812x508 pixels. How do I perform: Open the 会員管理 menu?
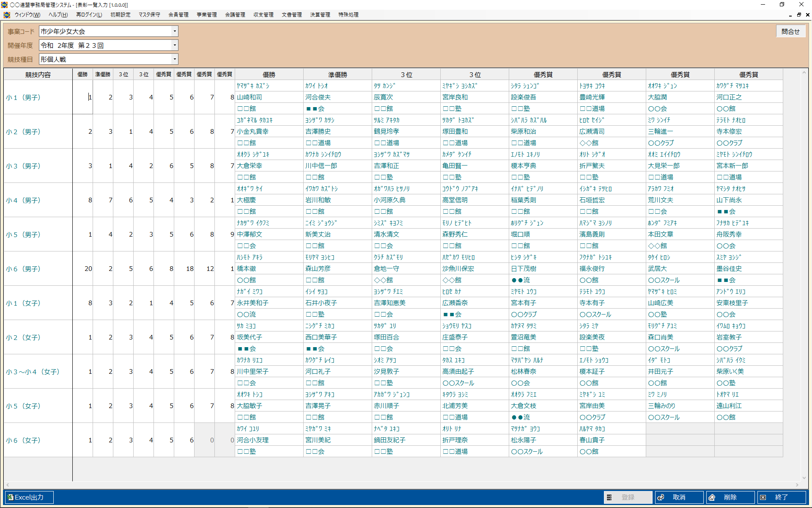[x=178, y=15]
